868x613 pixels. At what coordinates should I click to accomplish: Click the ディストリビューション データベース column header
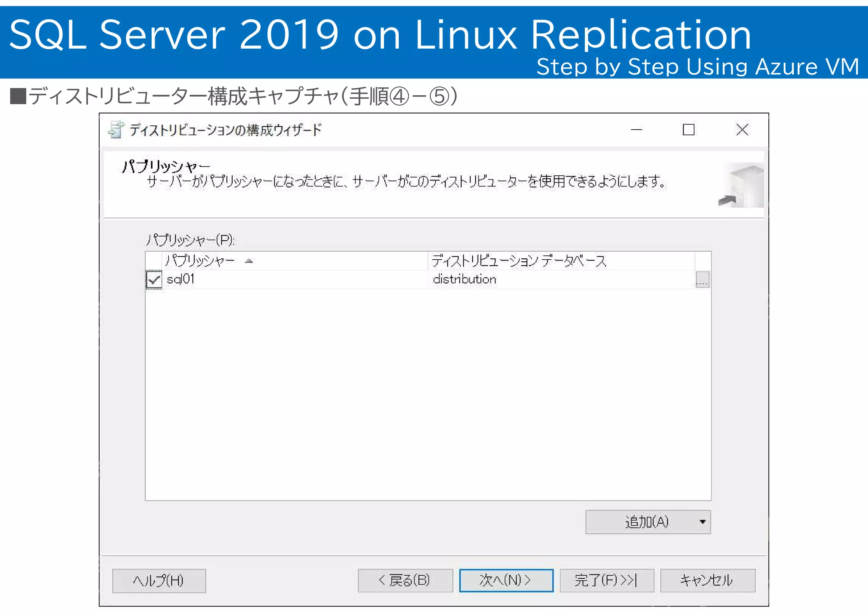[x=561, y=261]
